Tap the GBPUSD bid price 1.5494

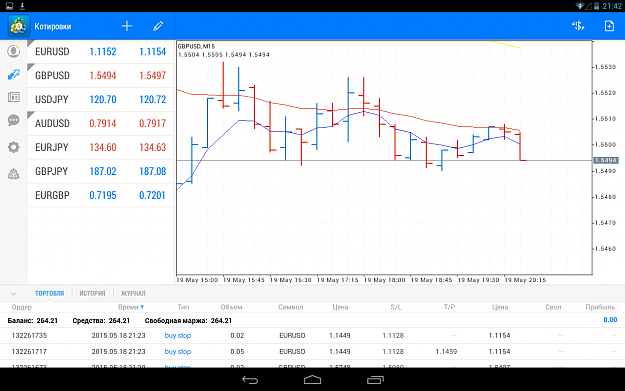tap(103, 75)
